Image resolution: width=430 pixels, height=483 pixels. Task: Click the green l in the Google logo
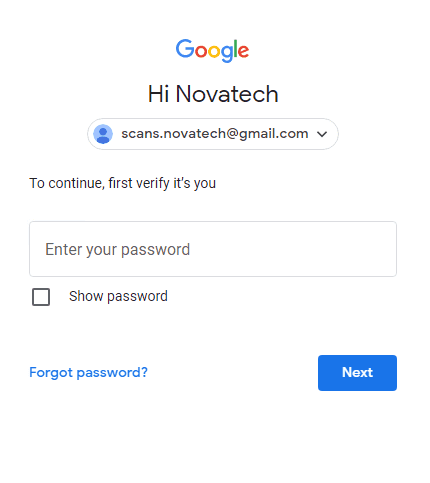[x=236, y=49]
